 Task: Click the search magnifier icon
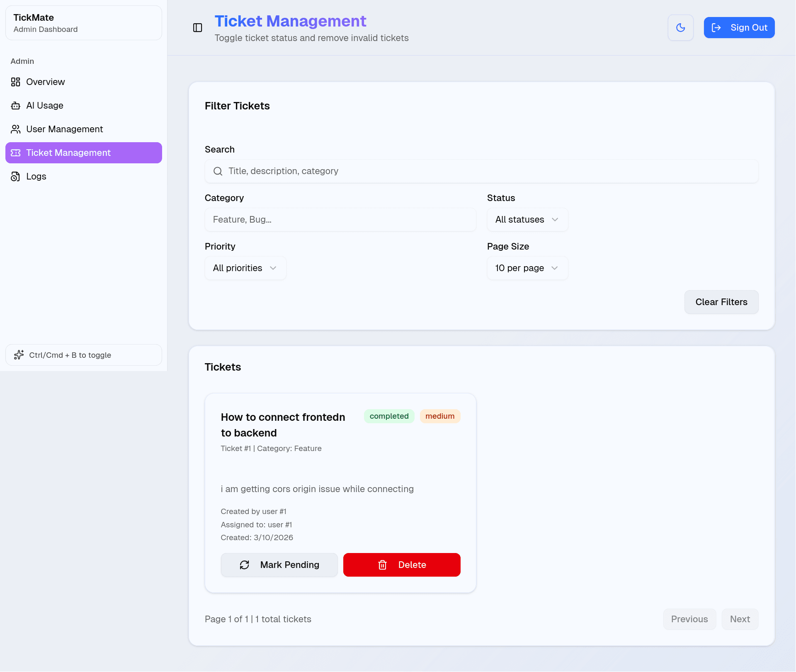click(218, 171)
